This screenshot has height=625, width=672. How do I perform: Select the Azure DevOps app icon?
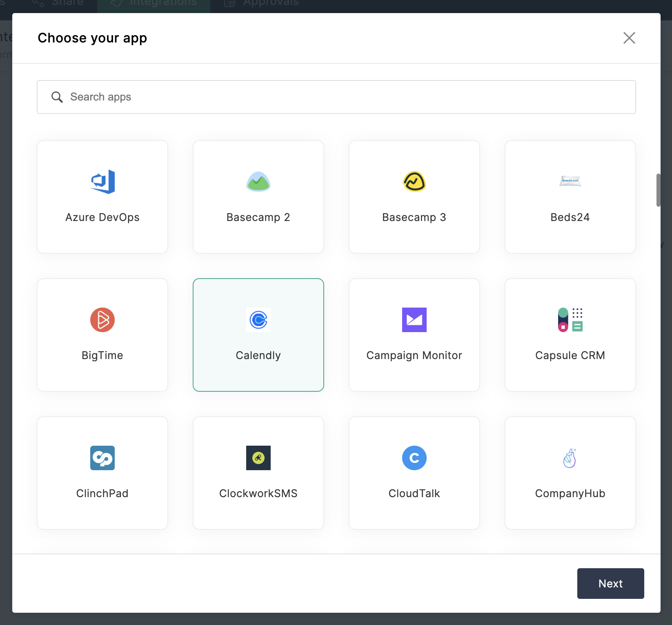(x=102, y=182)
